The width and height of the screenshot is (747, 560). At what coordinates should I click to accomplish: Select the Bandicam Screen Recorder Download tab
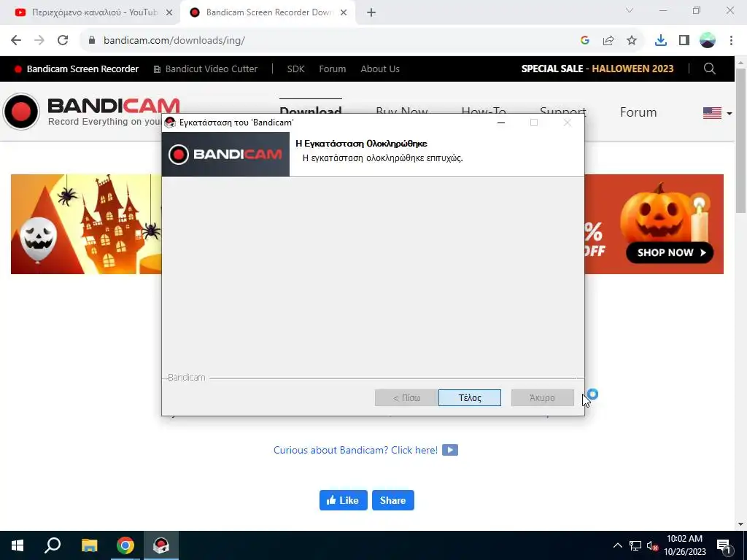pyautogui.click(x=269, y=12)
